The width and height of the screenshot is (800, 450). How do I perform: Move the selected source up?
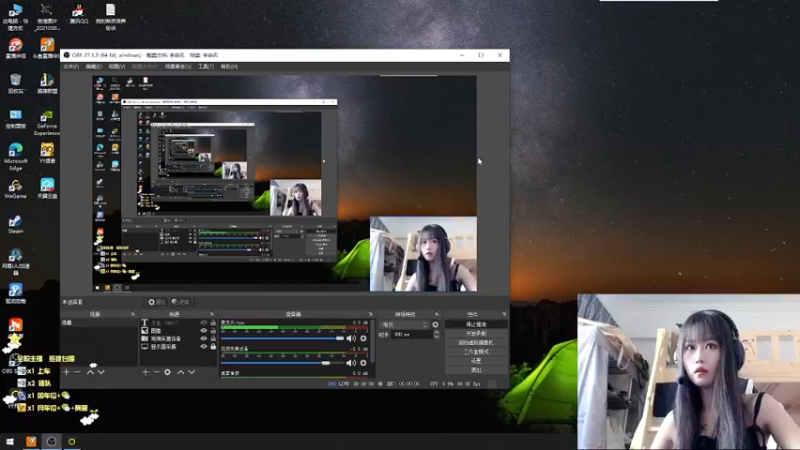[x=181, y=372]
